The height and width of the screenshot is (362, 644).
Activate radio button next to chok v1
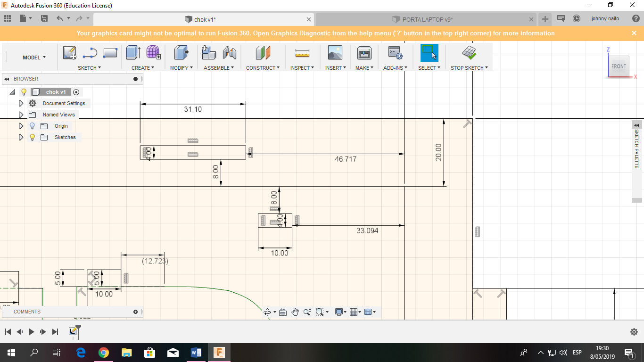[76, 92]
